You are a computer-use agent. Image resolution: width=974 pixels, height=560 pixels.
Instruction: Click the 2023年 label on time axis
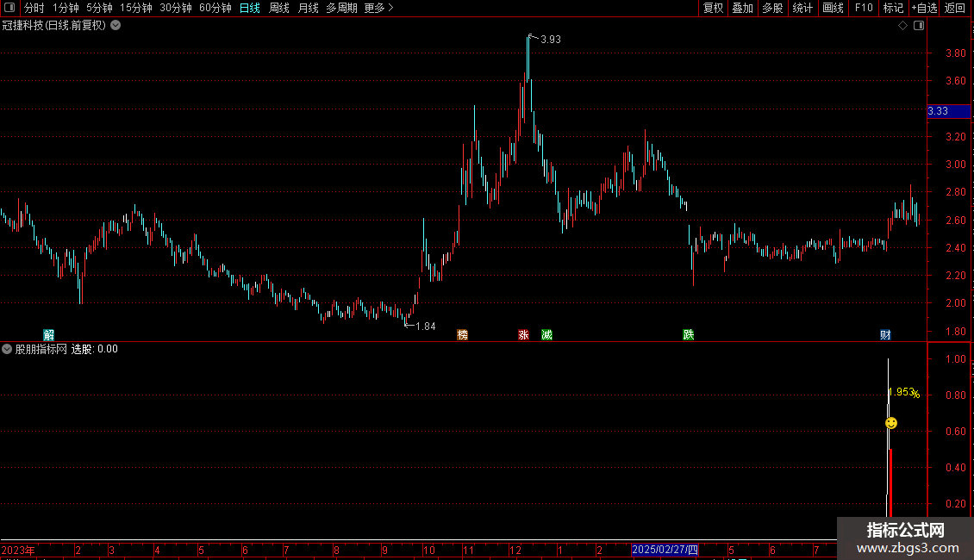coord(18,550)
